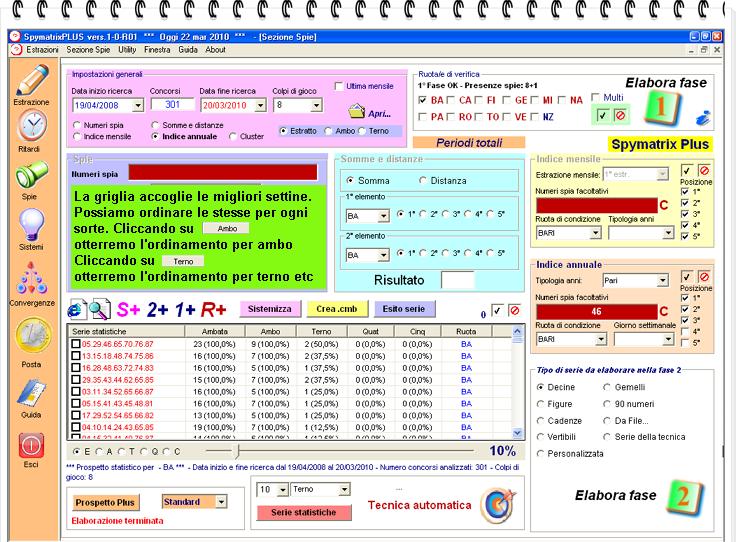The height and width of the screenshot is (542, 736).
Task: Click the Esito serie button
Action: click(x=404, y=309)
